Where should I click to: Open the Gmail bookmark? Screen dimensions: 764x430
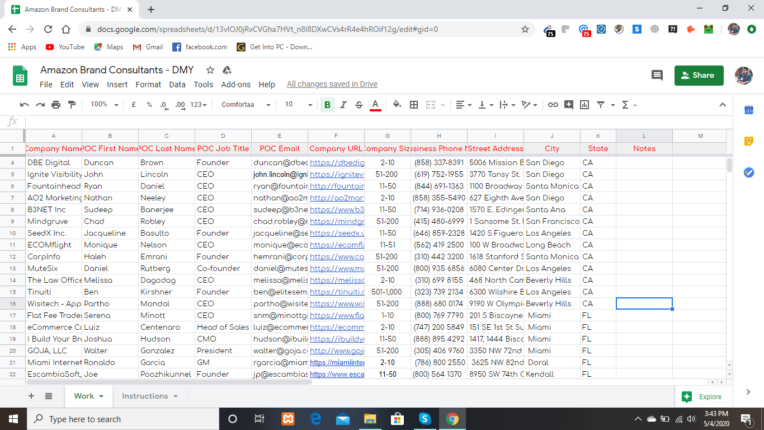148,47
